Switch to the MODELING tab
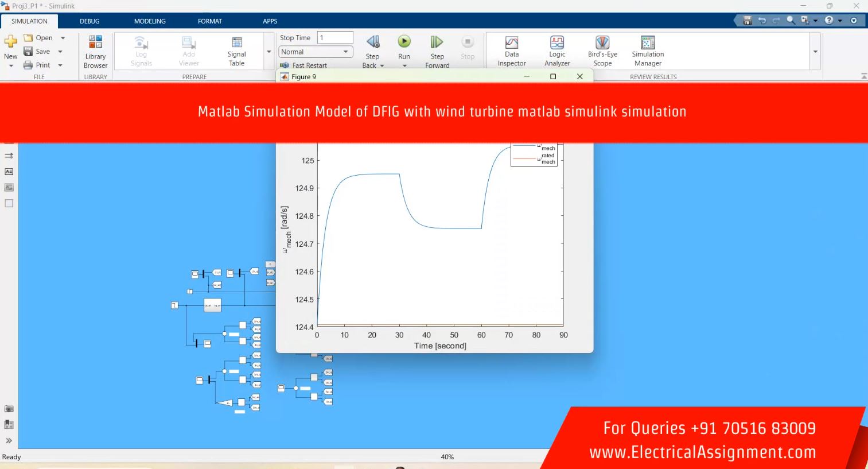Image resolution: width=868 pixels, height=469 pixels. (150, 21)
